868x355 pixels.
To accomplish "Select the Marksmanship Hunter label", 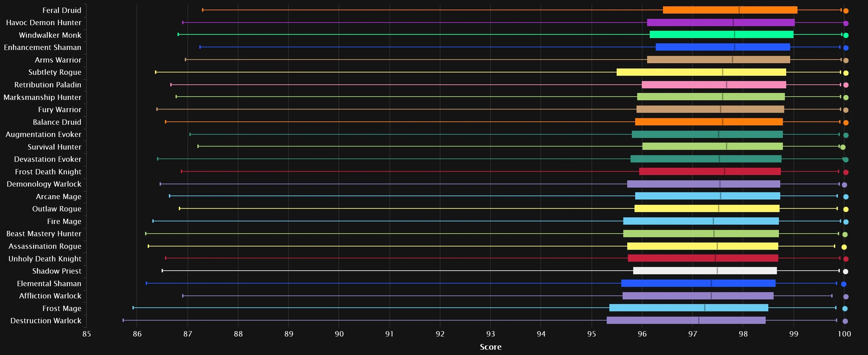I will click(x=42, y=97).
